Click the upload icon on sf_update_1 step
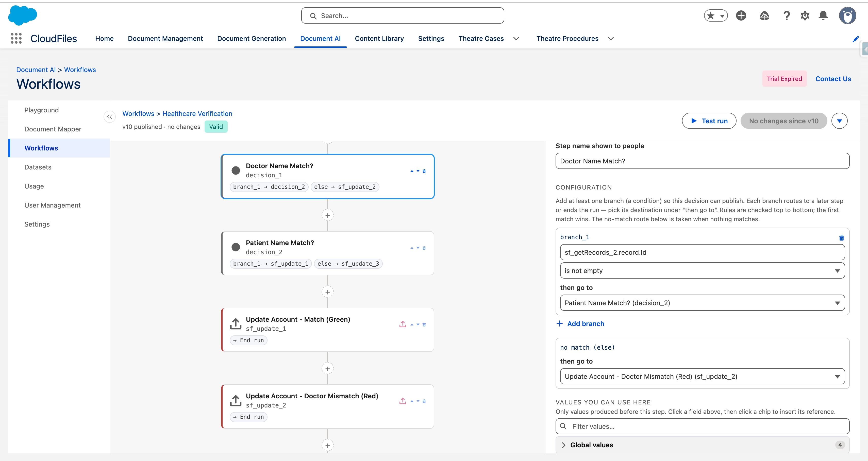The image size is (868, 461). click(403, 324)
